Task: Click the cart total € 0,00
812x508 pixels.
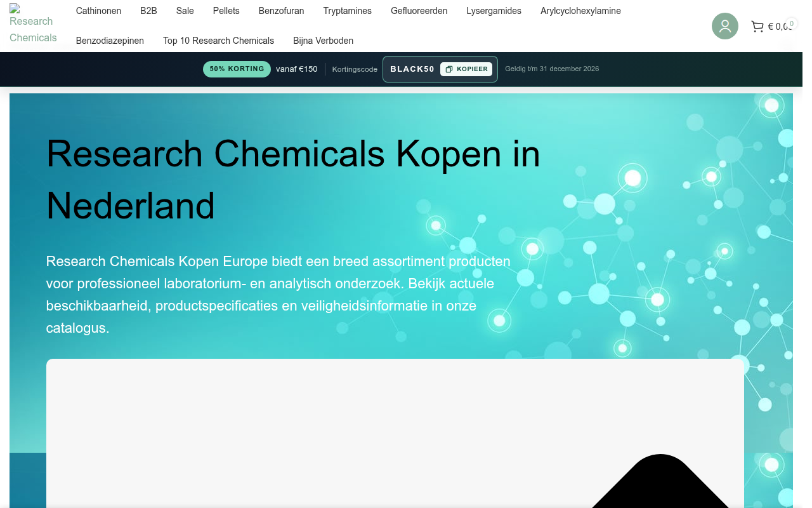Action: [779, 27]
